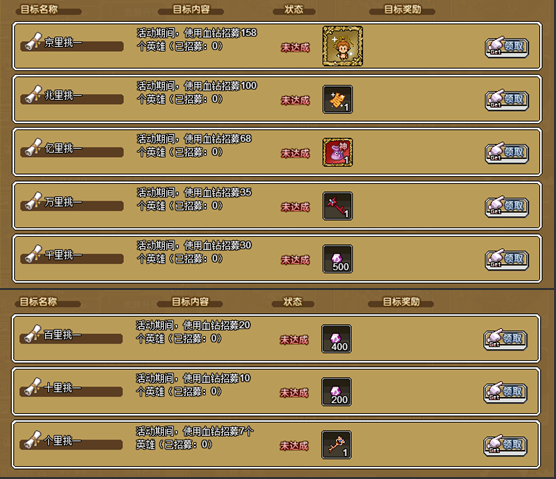Claim reward for 千里挑一 goal
The height and width of the screenshot is (479, 556).
tap(507, 260)
